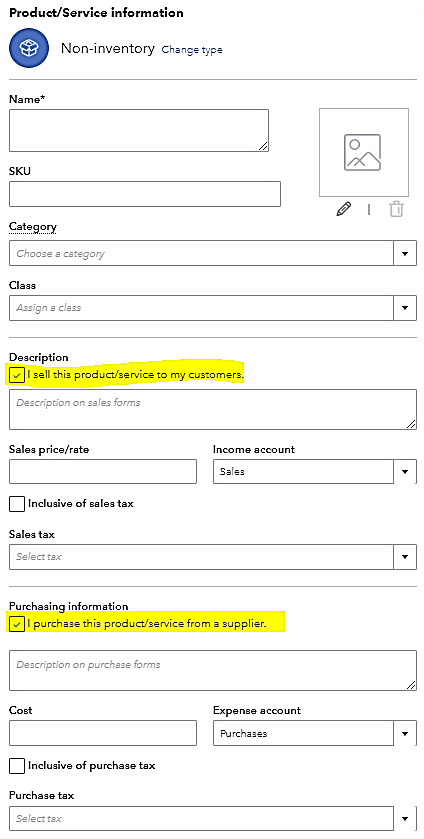This screenshot has width=424, height=839.
Task: Click the pencil edit image icon
Action: 344,209
